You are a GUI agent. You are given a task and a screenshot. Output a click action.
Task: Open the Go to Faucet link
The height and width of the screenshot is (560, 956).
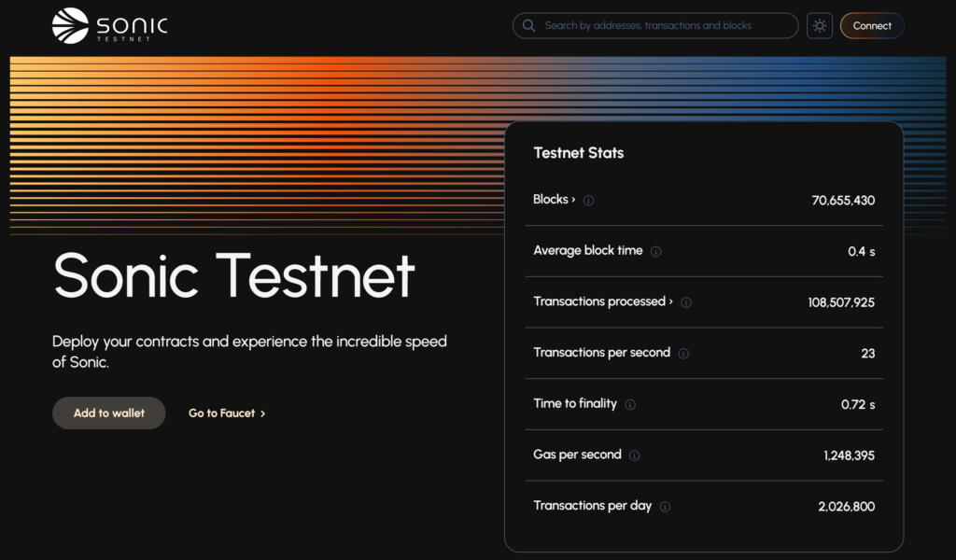click(x=221, y=413)
